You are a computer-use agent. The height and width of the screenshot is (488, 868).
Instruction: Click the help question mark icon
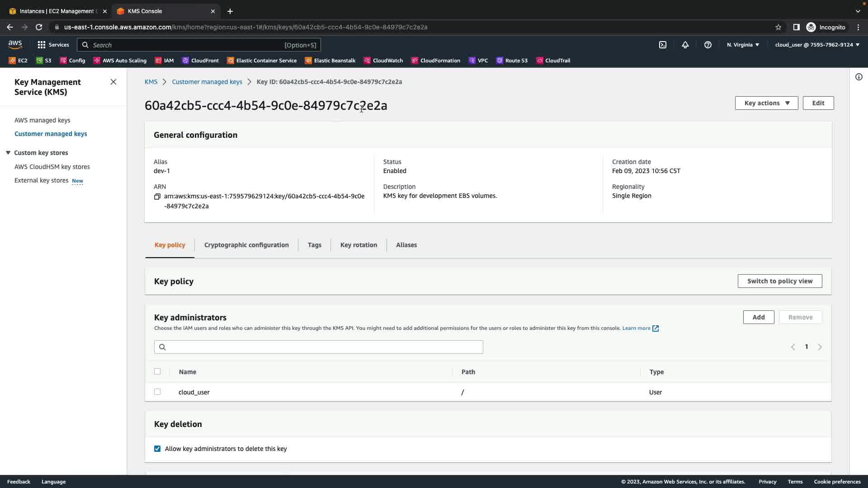[x=708, y=45]
